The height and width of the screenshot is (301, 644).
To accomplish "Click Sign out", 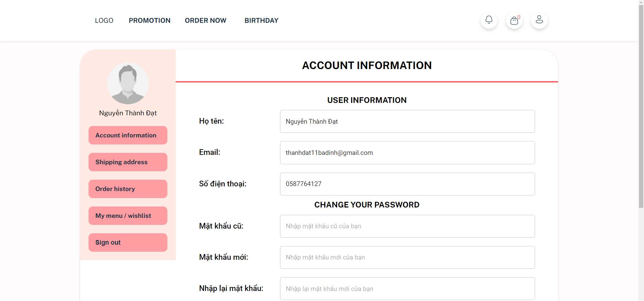I will 127,242.
